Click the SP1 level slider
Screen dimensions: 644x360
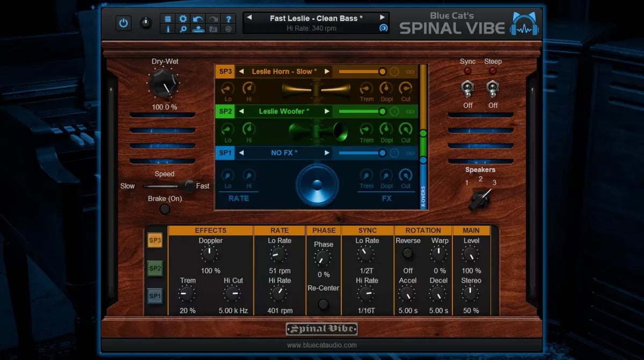[362, 153]
